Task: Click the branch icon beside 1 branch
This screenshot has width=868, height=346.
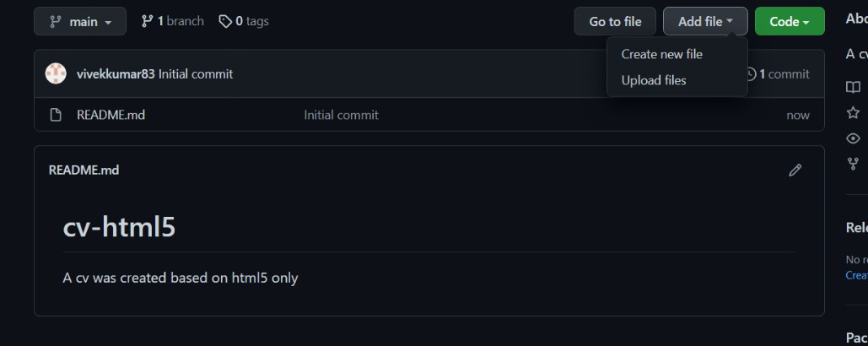Action: [x=147, y=22]
